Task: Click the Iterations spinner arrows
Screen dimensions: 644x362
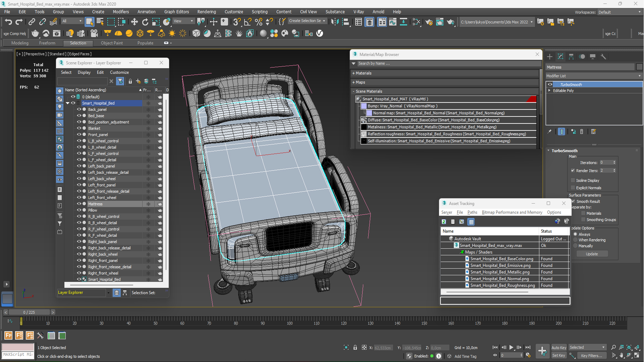Action: click(x=614, y=163)
